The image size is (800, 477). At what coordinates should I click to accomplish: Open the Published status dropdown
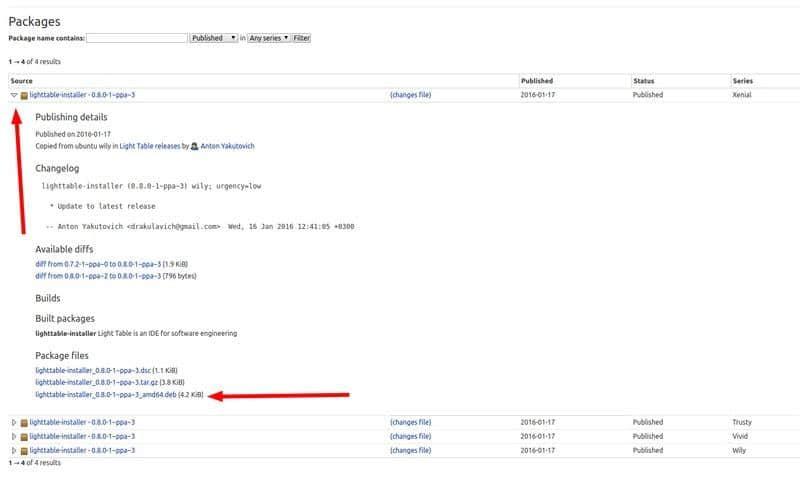point(214,38)
